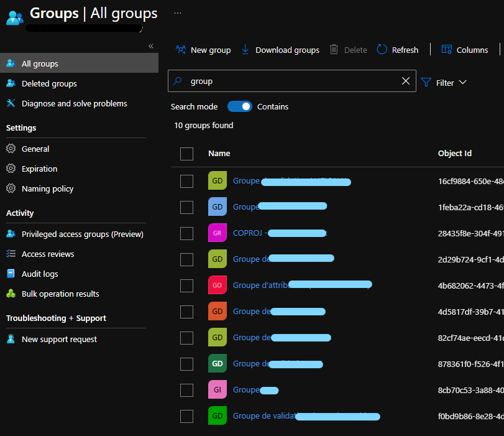Click the Delete trash icon
Viewport: 504px width, 436px height.
(334, 50)
